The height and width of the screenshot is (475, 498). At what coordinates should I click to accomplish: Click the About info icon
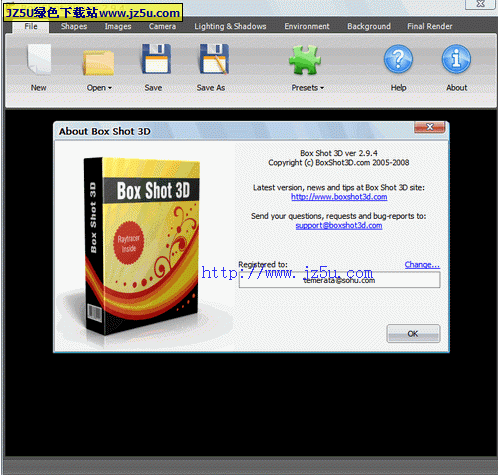click(456, 59)
